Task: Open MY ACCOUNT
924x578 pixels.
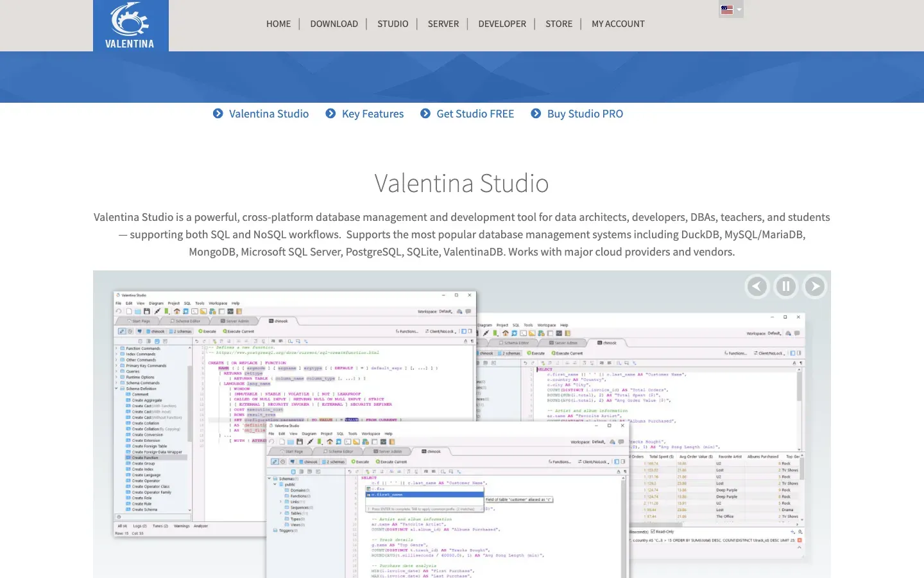Action: click(x=618, y=24)
